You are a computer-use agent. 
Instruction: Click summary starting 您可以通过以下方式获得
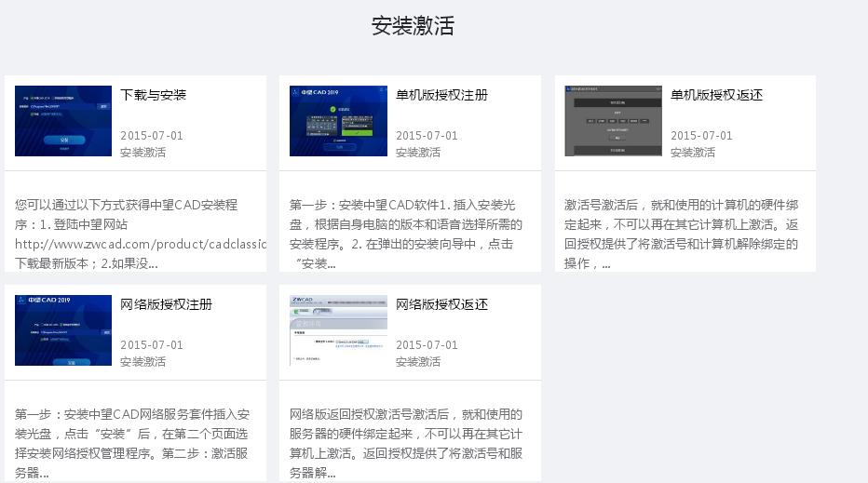pos(141,234)
